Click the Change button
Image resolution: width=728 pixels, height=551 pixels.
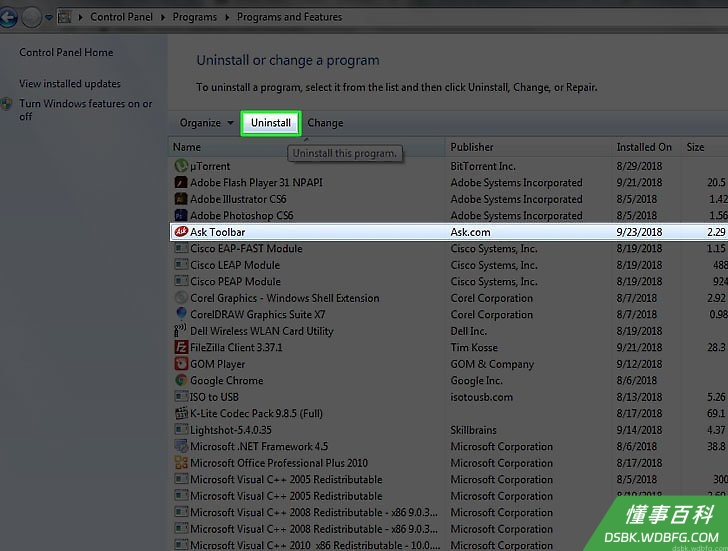click(325, 123)
